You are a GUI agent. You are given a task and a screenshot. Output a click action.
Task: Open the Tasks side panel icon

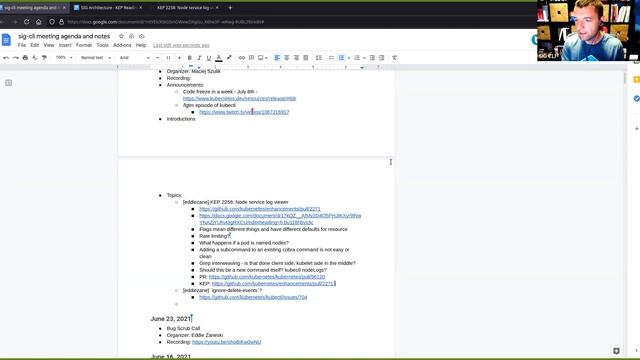(x=636, y=98)
